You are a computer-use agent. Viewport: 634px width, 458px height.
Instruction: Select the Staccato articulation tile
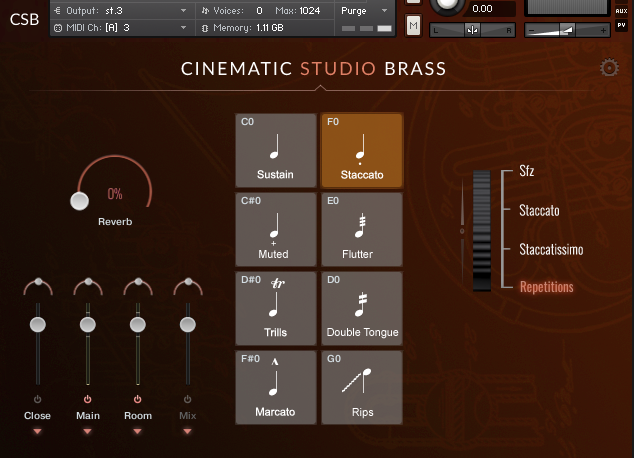(x=362, y=150)
